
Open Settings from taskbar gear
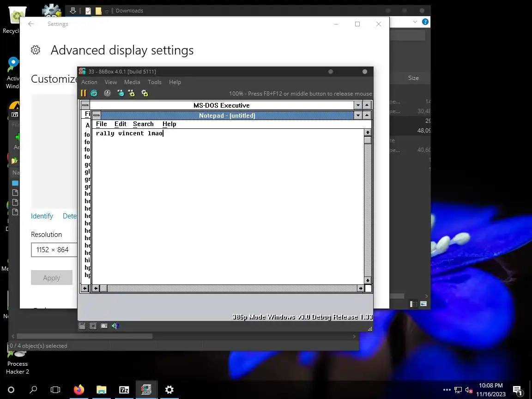169,389
